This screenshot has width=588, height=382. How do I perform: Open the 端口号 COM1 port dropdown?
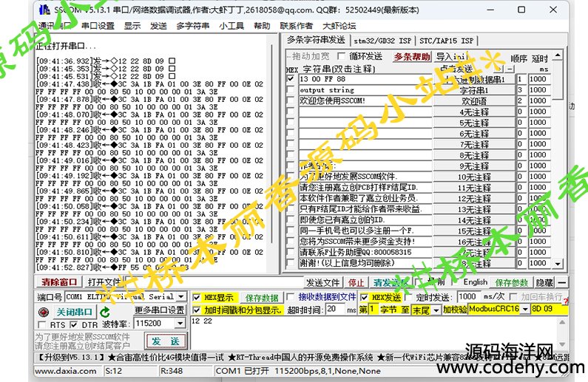181,296
